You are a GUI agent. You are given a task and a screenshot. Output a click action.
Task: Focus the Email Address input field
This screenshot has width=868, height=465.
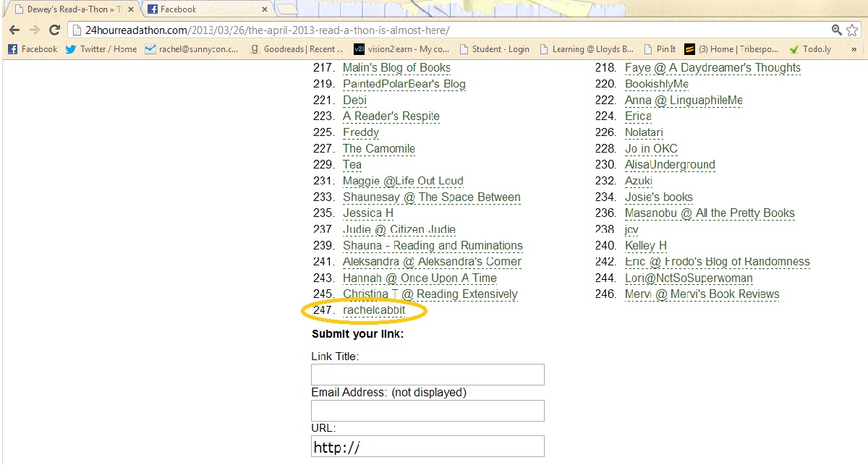(427, 411)
